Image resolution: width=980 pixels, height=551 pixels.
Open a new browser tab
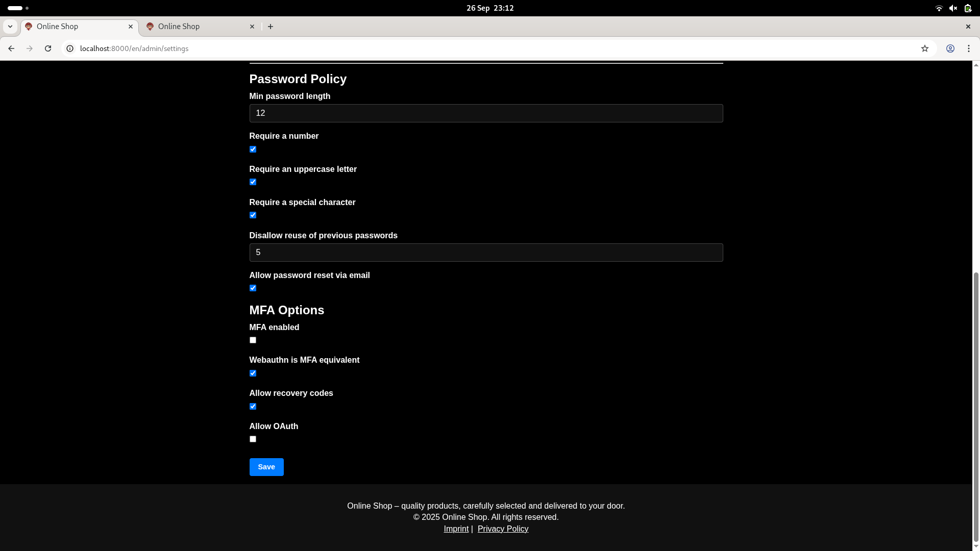(x=271, y=27)
